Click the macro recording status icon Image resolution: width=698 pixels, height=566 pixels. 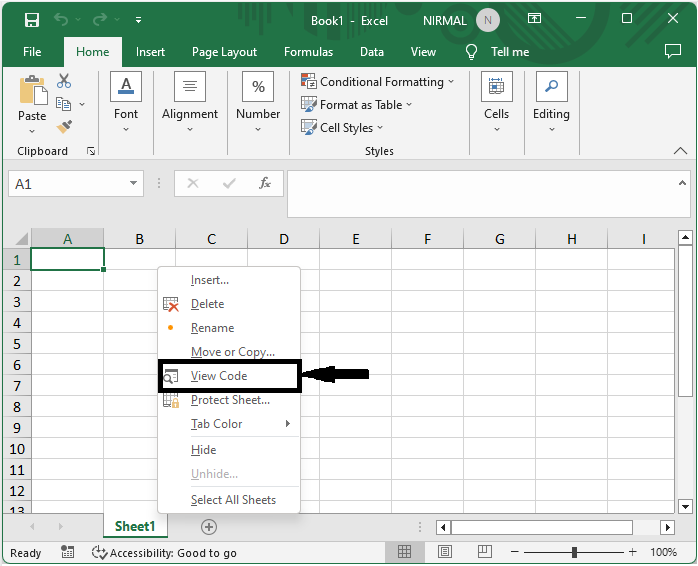68,552
